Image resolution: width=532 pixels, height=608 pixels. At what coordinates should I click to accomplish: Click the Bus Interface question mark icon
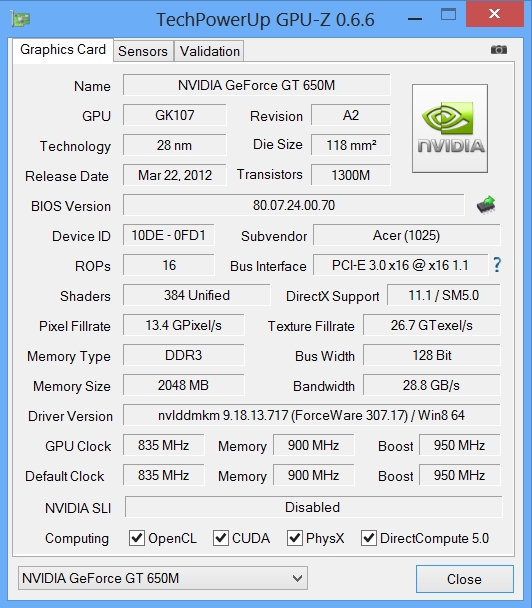point(497,265)
